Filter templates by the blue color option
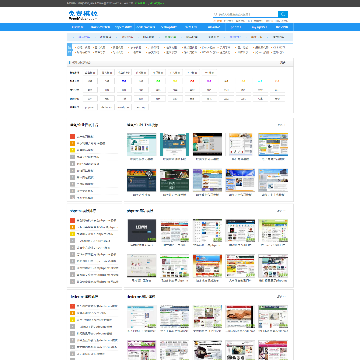Image resolution: width=360 pixels, height=360 pixels. tap(124, 81)
